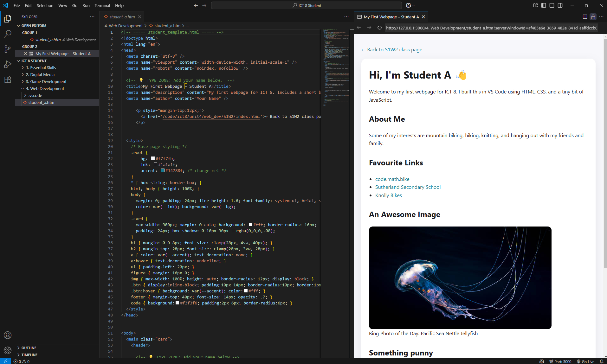This screenshot has width=607, height=364.
Task: Open the Run and Debug view
Action: pyautogui.click(x=8, y=64)
